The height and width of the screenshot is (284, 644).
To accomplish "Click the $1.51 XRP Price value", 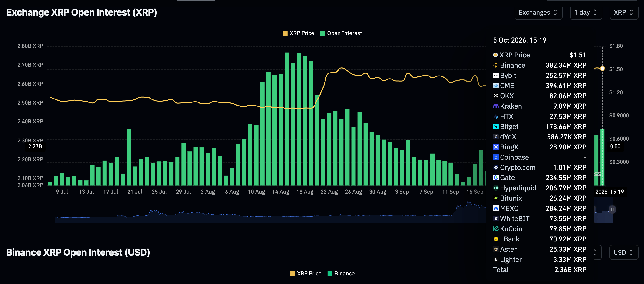I will coord(578,55).
